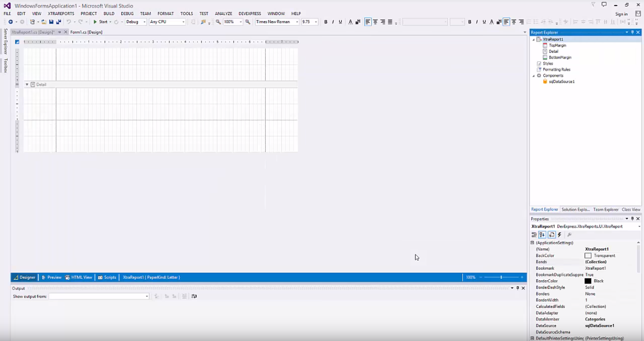Close the Output panel
The image size is (644, 341).
pos(523,288)
